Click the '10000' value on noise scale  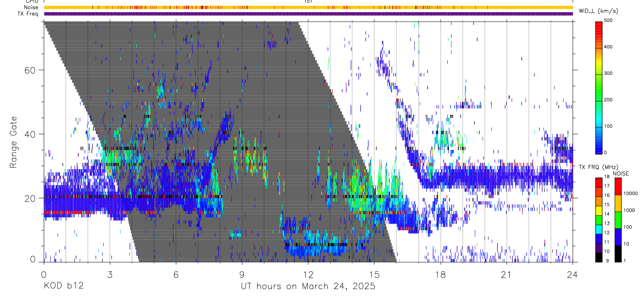click(x=630, y=194)
